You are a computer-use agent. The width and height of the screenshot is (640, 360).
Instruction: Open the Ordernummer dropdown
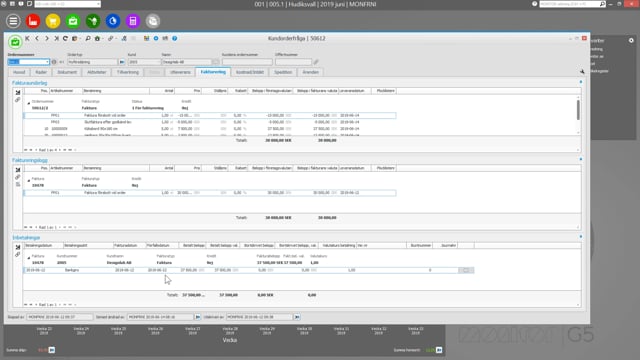47,62
